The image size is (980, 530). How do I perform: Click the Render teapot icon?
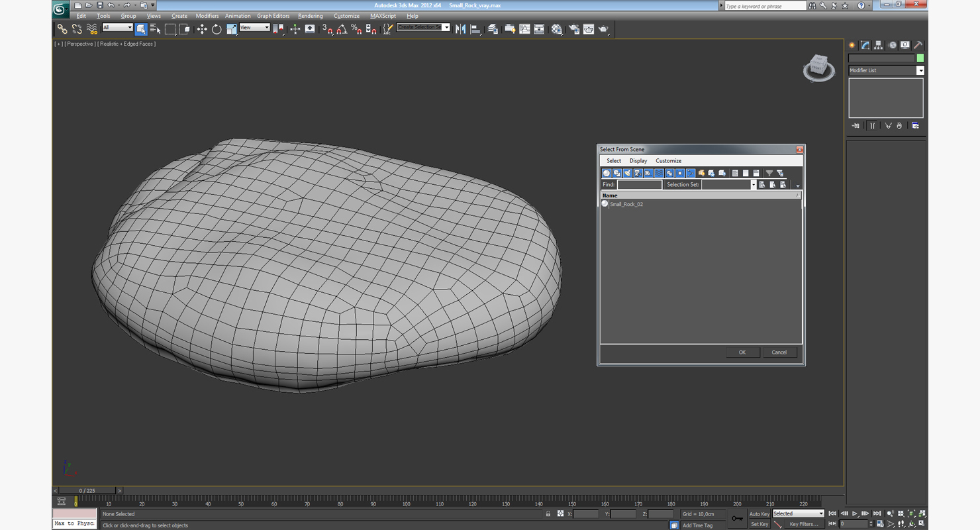[603, 29]
